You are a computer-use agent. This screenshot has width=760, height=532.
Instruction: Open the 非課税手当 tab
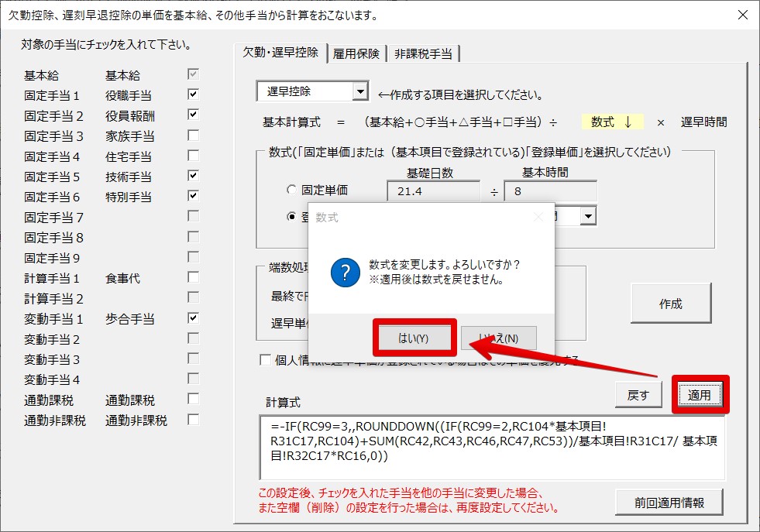coord(424,53)
